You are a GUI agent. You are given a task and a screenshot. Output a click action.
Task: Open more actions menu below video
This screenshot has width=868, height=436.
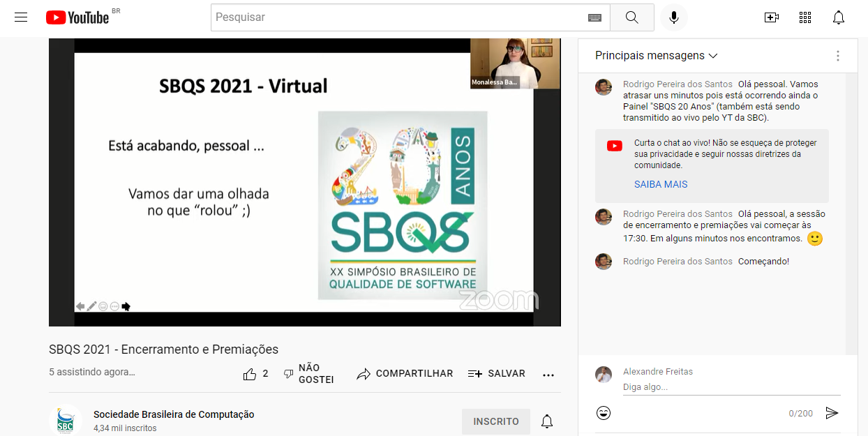point(548,374)
